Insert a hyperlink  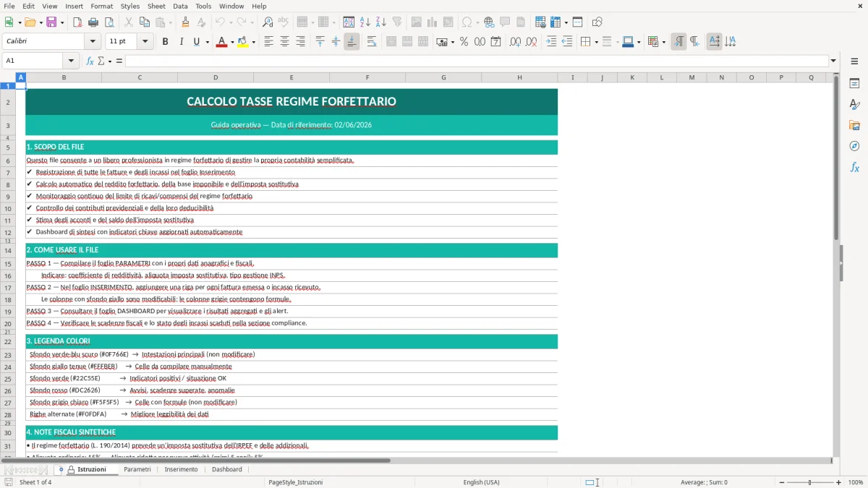click(489, 22)
